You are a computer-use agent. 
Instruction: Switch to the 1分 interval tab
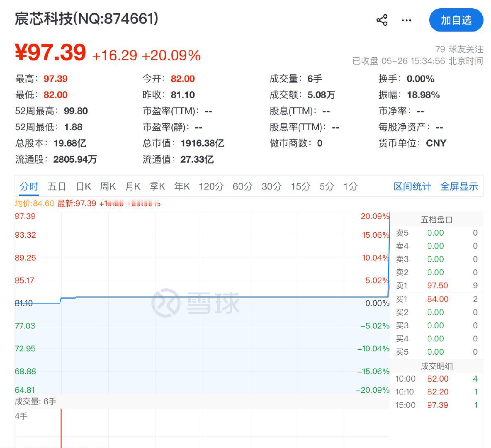pyautogui.click(x=350, y=186)
